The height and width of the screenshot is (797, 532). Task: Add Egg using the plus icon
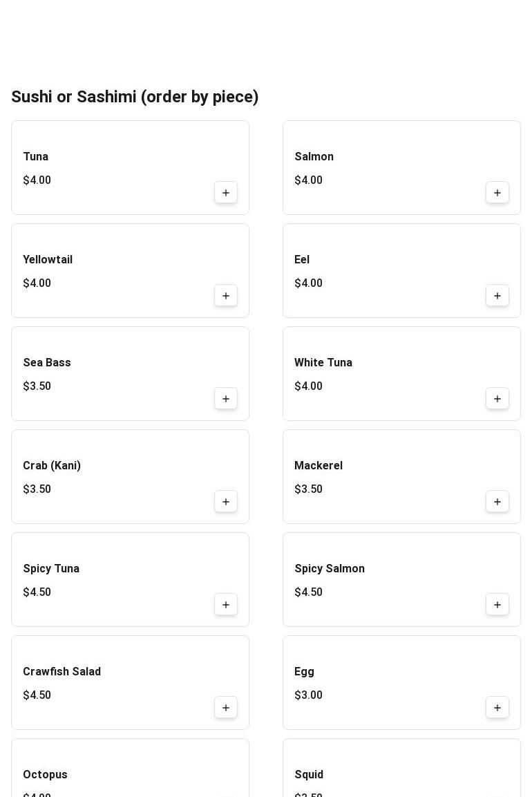(x=497, y=708)
